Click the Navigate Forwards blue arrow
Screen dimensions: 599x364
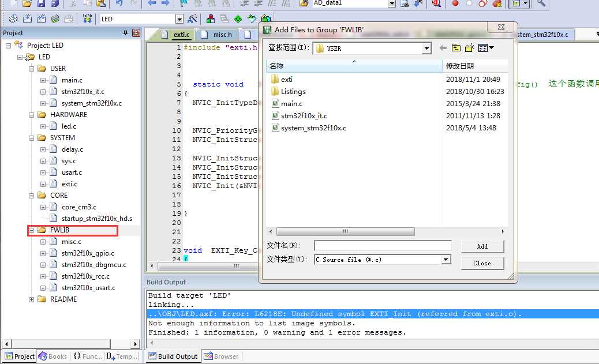pos(165,3)
